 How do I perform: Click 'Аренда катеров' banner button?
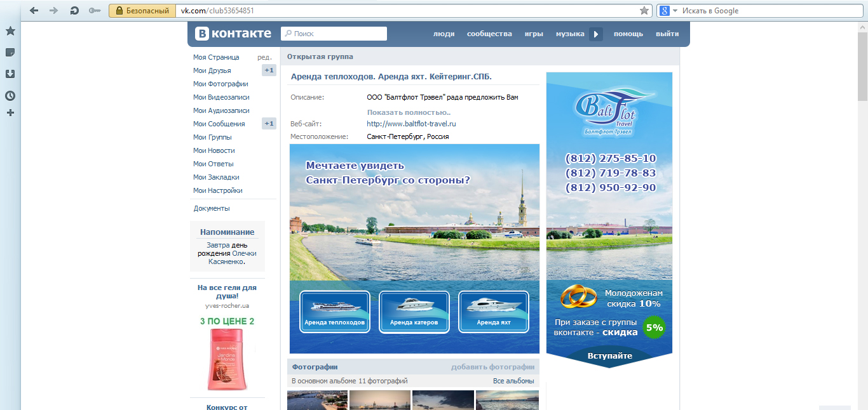(414, 312)
